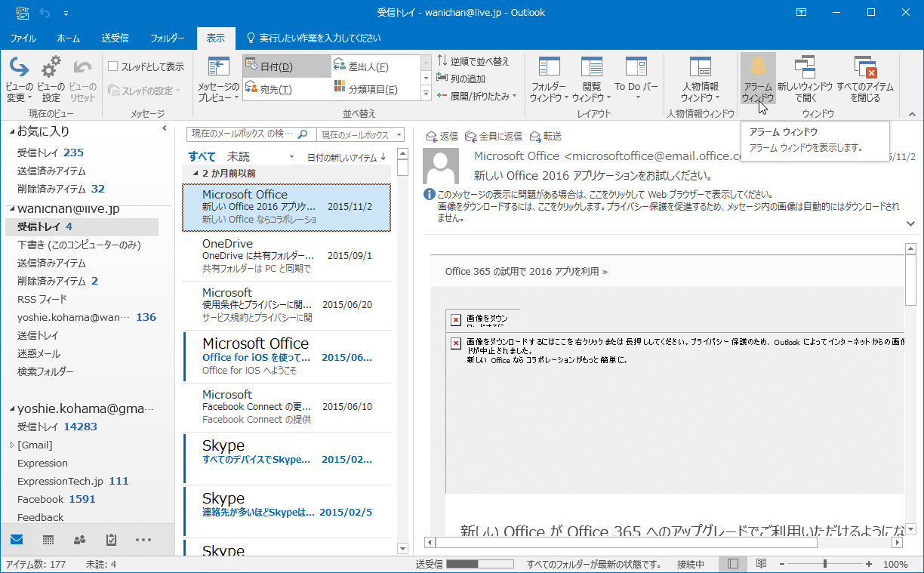Click the Reply (返信) button
This screenshot has height=573, width=924.
click(x=442, y=136)
